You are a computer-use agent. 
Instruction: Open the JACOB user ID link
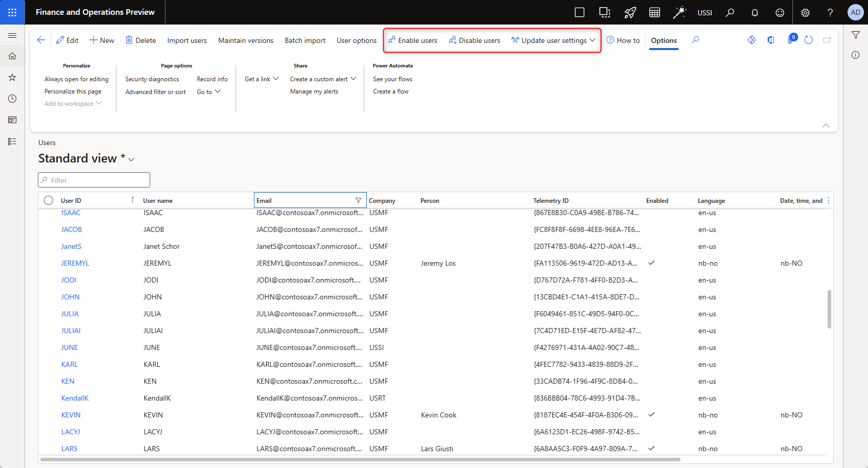pyautogui.click(x=72, y=229)
